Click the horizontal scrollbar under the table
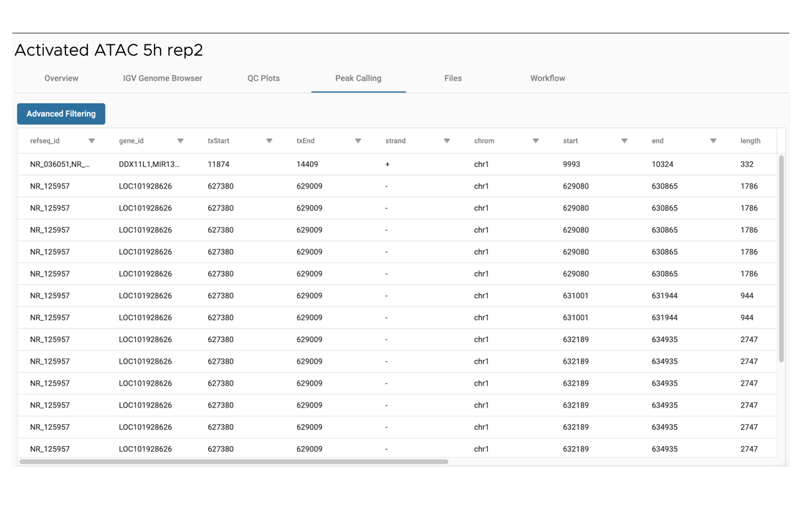This screenshot has height=532, width=801. pyautogui.click(x=234, y=461)
